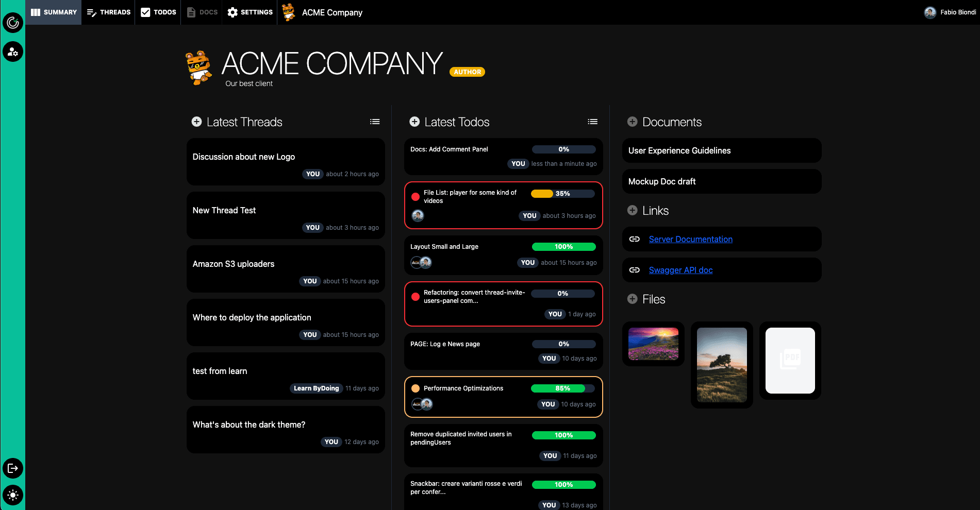Open Mockup Doc draft document
This screenshot has height=510, width=980.
(722, 181)
